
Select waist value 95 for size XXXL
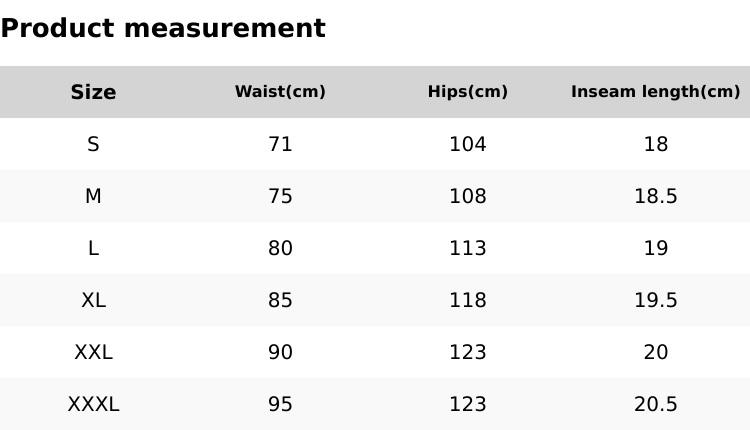[280, 404]
